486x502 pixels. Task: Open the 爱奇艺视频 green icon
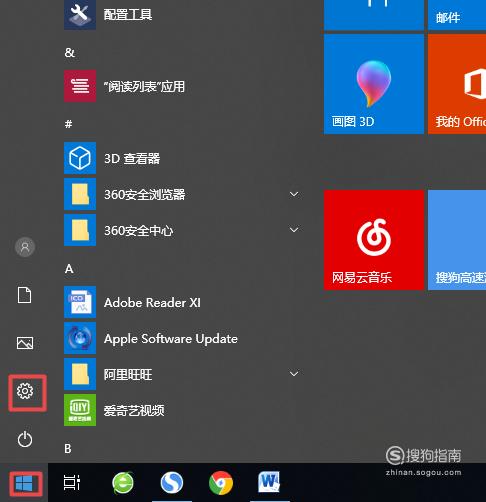(80, 410)
